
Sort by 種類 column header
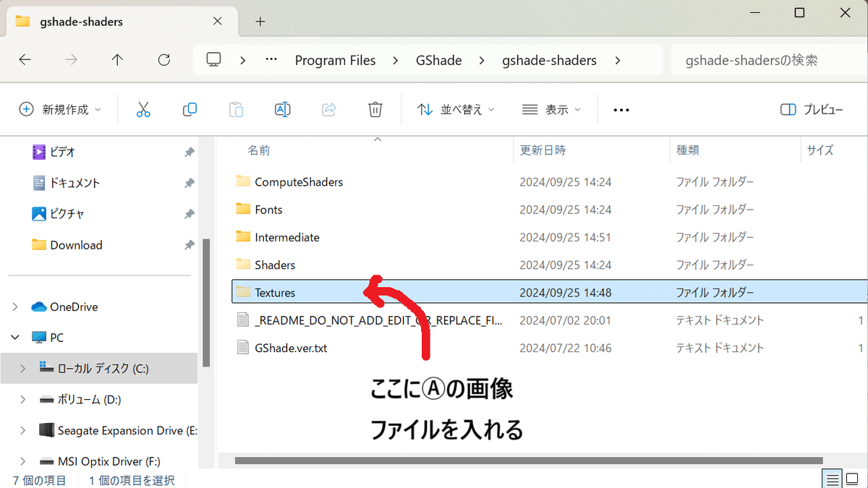687,150
